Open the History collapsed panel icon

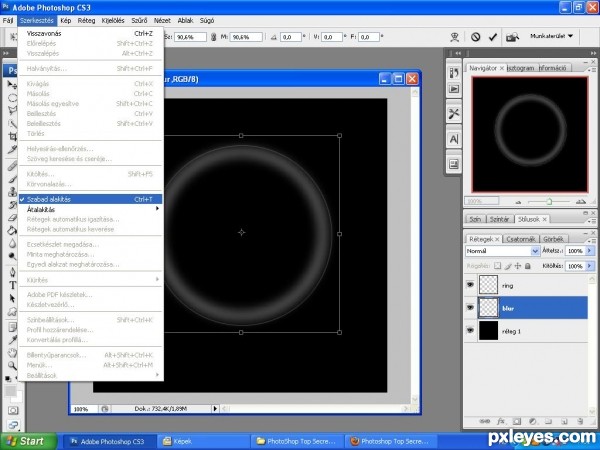pos(454,73)
